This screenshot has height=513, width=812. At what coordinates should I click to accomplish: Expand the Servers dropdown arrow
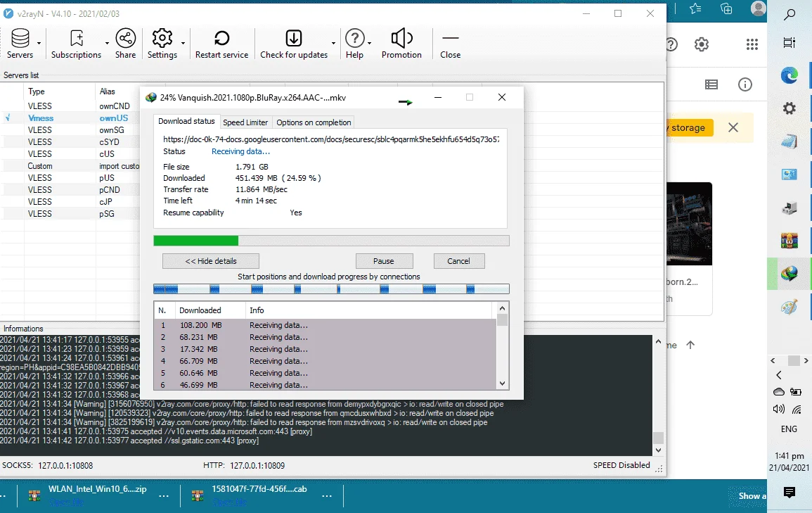click(39, 44)
